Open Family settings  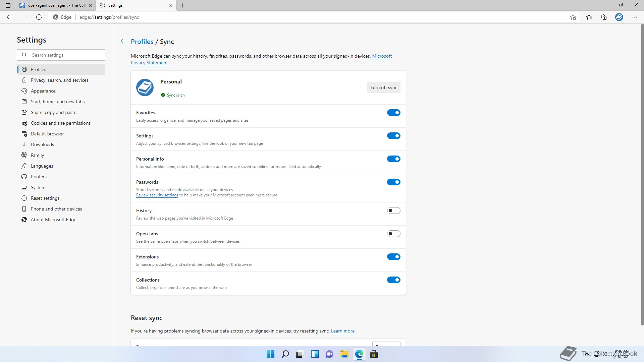coord(61,155)
